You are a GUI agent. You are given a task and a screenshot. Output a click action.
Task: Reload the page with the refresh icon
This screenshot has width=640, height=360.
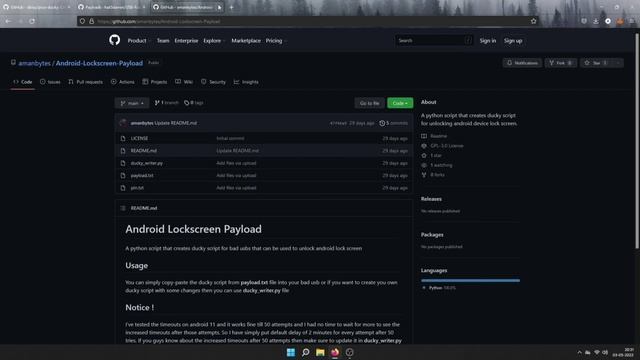[32, 21]
